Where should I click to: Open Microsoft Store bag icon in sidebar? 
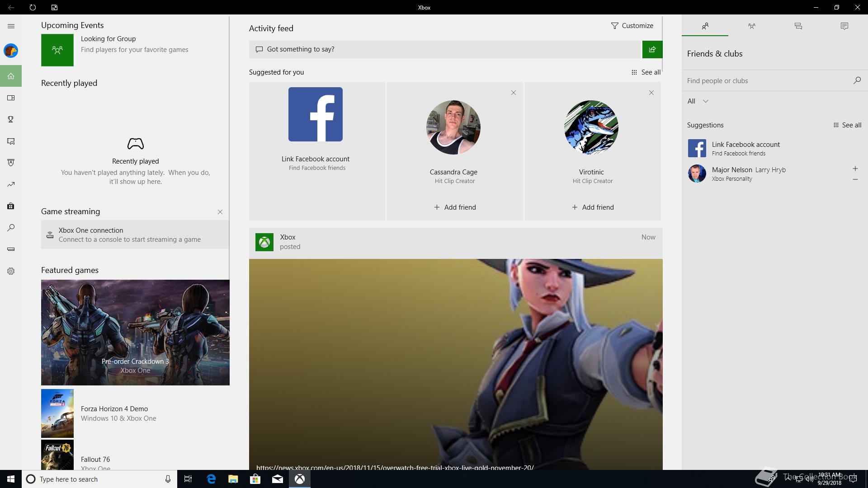click(11, 206)
